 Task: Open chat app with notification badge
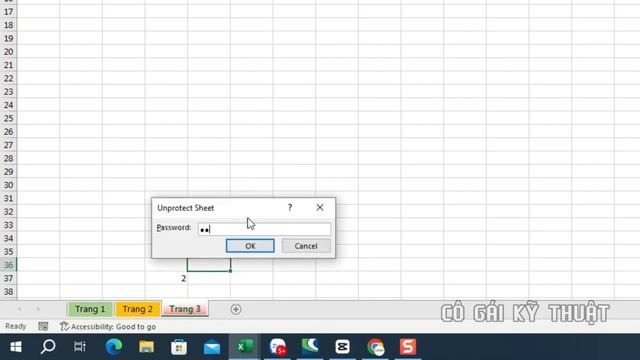click(278, 347)
